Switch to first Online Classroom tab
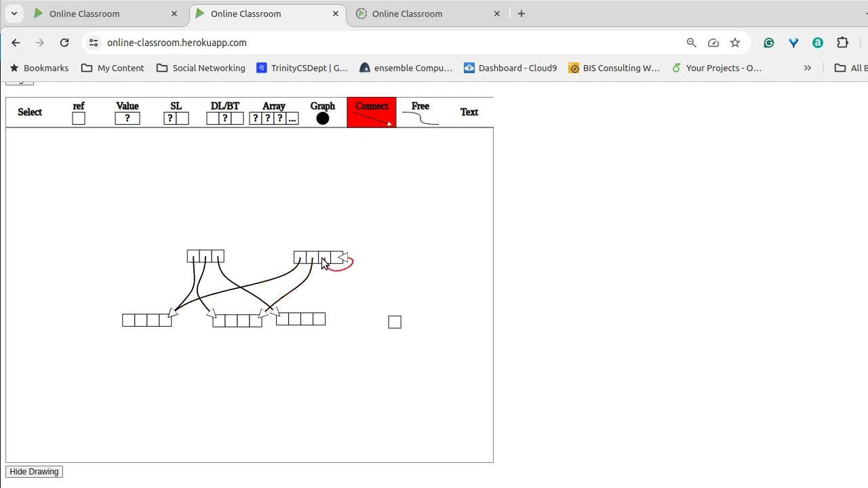 pyautogui.click(x=105, y=14)
